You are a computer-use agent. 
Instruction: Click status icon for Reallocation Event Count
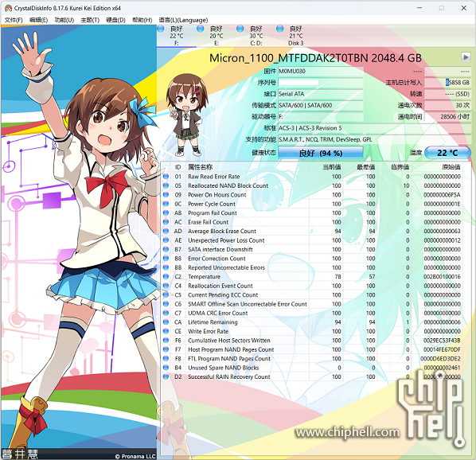[x=166, y=286]
